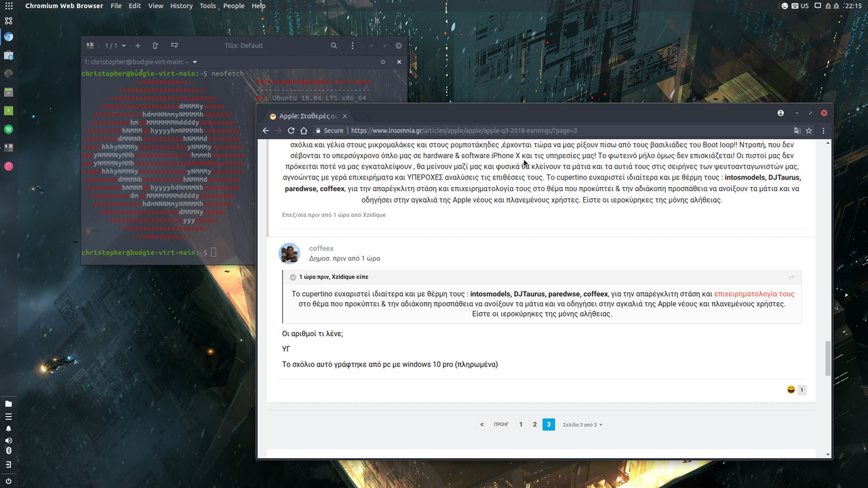Open Chromium from the left dock
The width and height of the screenshot is (868, 488).
tap(8, 37)
